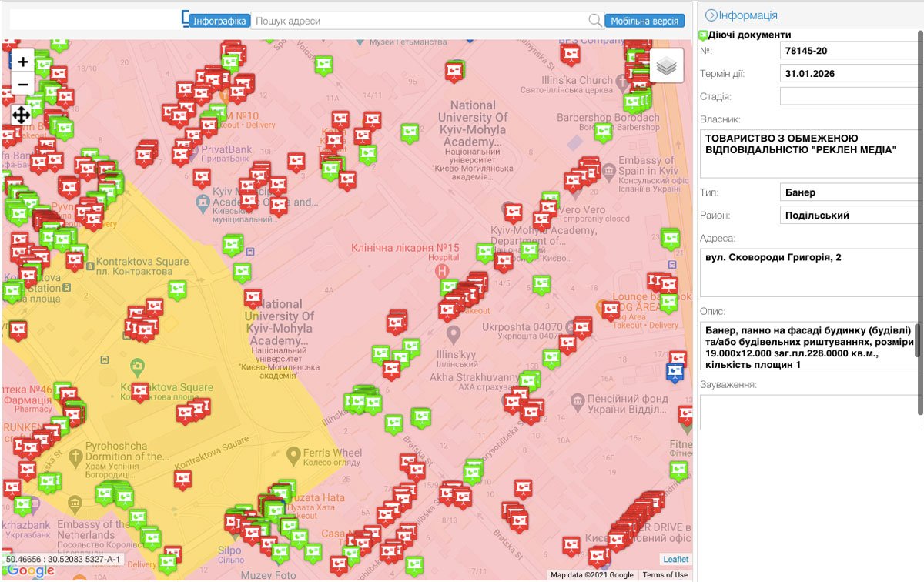The image size is (924, 582).
Task: Open the Terms of Use link
Action: tap(665, 575)
